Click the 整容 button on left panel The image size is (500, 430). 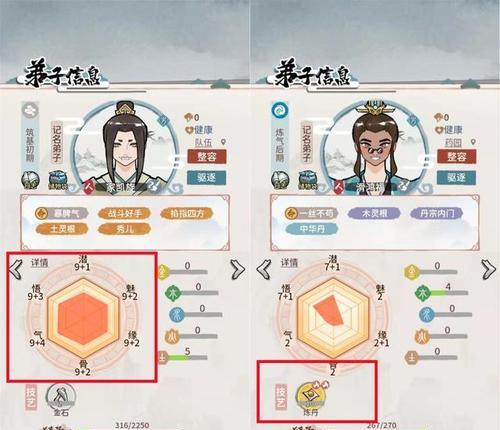[x=207, y=156]
